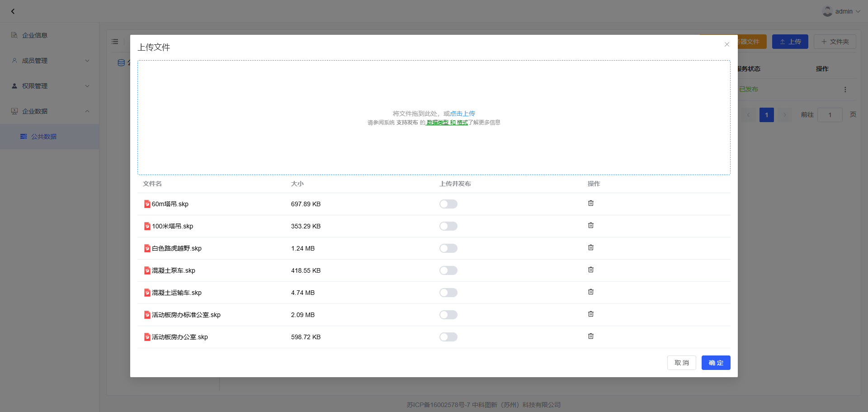
Task: Delete 混凝土泵车.skp from upload list
Action: (x=590, y=270)
